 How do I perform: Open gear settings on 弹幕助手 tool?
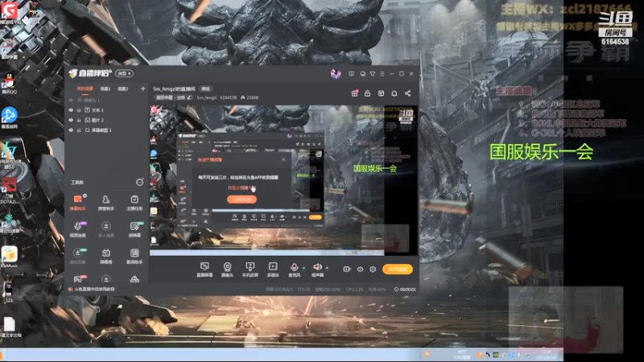(x=85, y=195)
